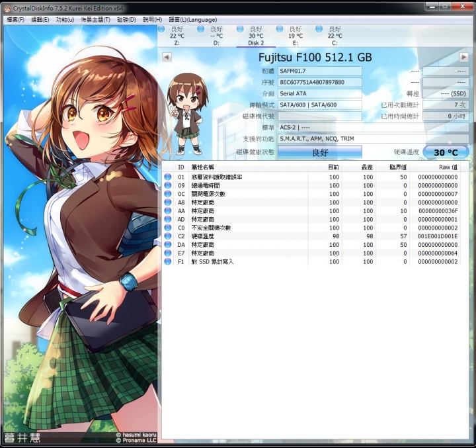This screenshot has width=476, height=448.
Task: Switch to drive D: tab
Action: pos(216,36)
